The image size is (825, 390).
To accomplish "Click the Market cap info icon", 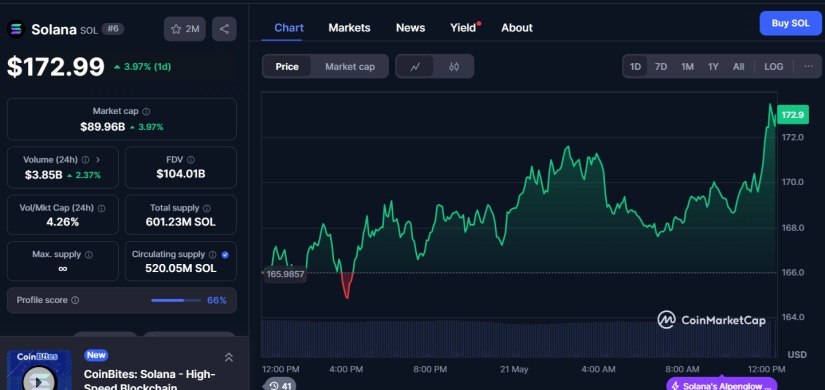I will (146, 112).
